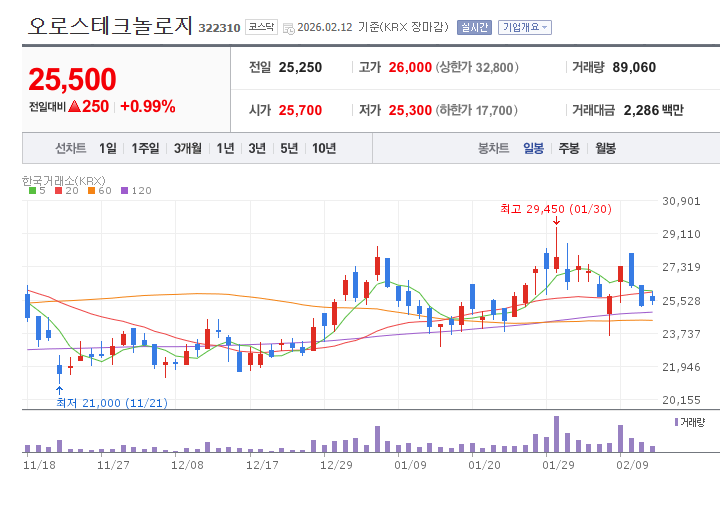Screen dimensions: 720x512
Task: Click the 02/09 date axis label
Action: (x=632, y=465)
